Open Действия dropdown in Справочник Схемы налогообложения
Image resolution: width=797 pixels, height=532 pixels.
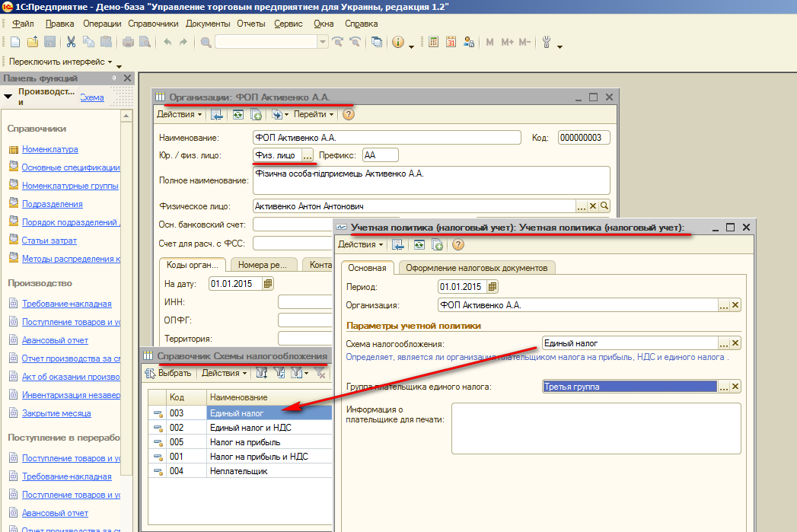click(224, 373)
